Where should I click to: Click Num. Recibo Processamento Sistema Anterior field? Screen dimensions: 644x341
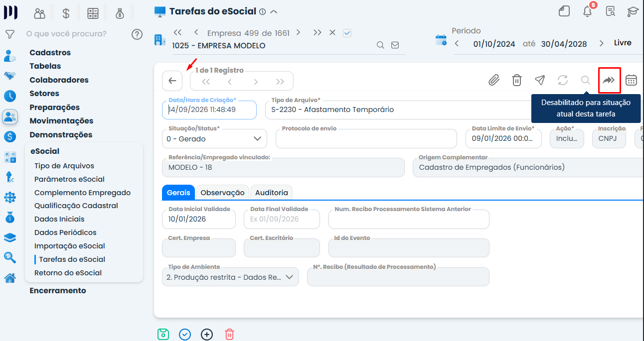coord(409,219)
